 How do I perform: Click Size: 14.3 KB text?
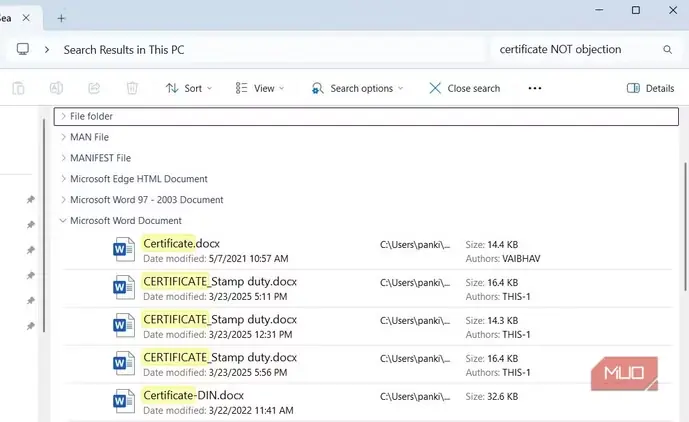(492, 320)
